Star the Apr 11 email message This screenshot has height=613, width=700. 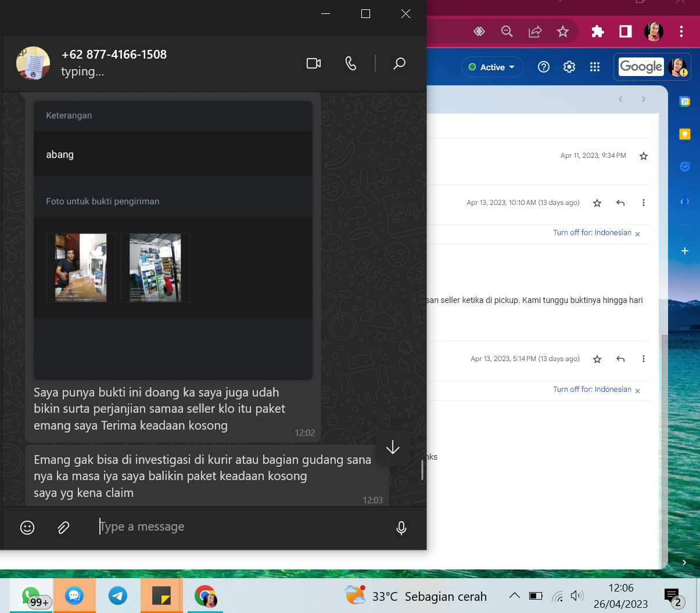(644, 156)
